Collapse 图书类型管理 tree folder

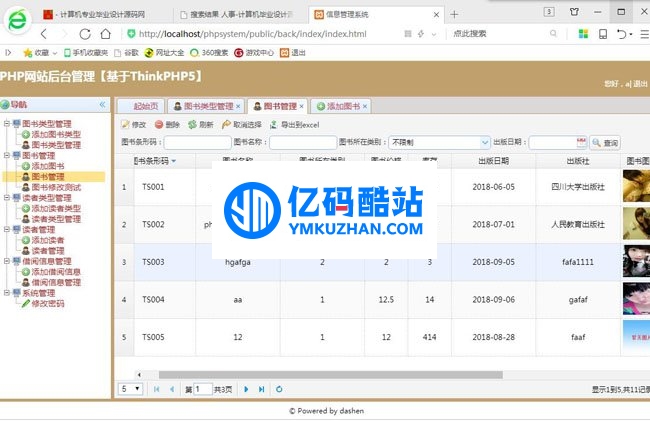7,123
